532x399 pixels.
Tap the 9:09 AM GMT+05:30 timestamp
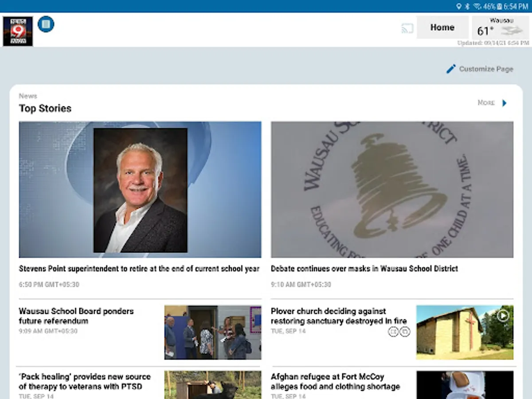[x=48, y=331]
